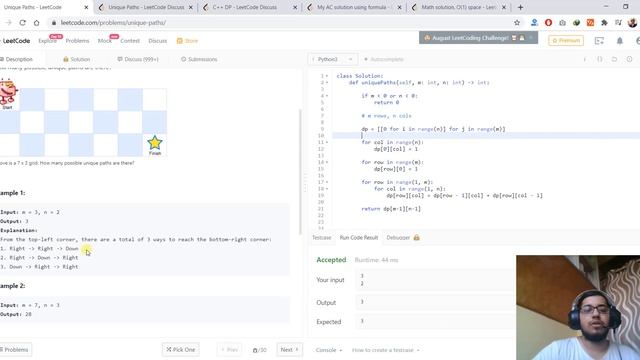
Task: Collapse the fold arrow on line 14
Action: 327,162
